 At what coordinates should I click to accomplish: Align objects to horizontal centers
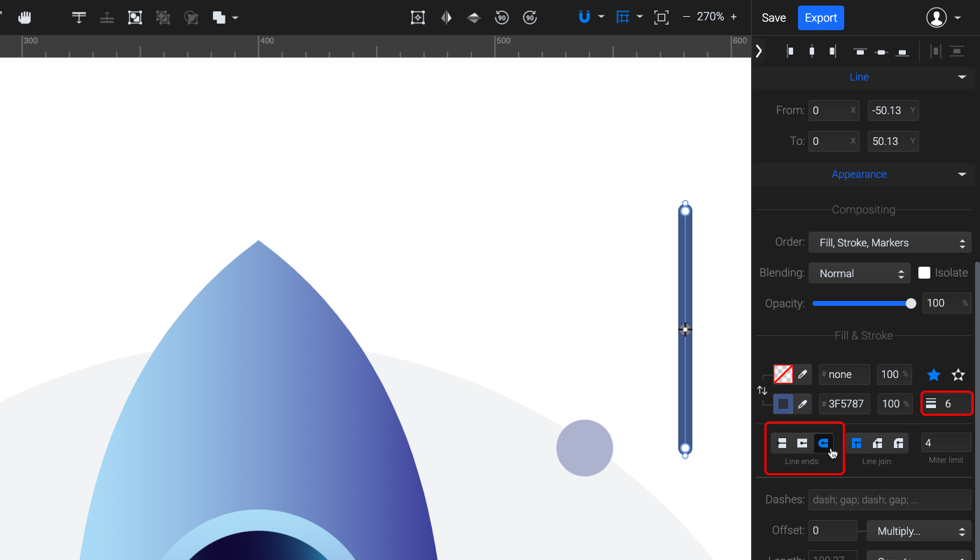(811, 51)
